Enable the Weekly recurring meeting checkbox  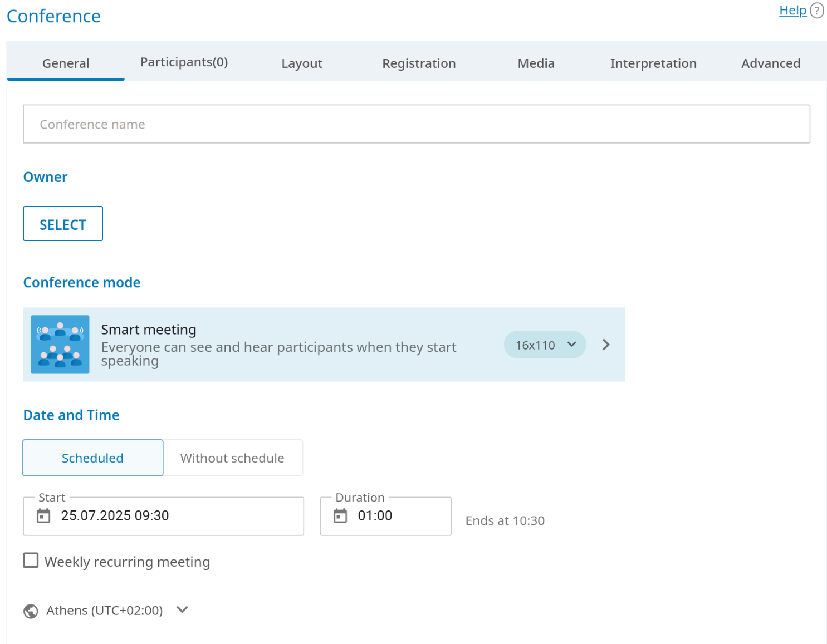pyautogui.click(x=31, y=561)
